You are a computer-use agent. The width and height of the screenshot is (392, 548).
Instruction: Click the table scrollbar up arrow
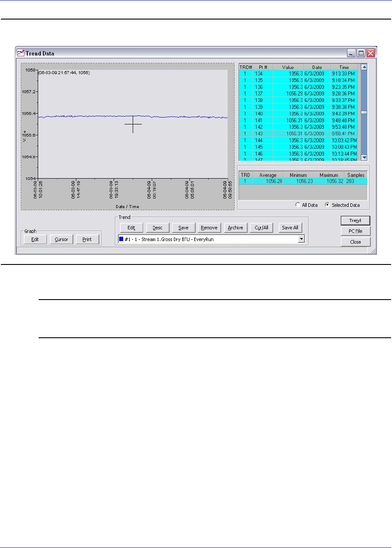pos(364,67)
